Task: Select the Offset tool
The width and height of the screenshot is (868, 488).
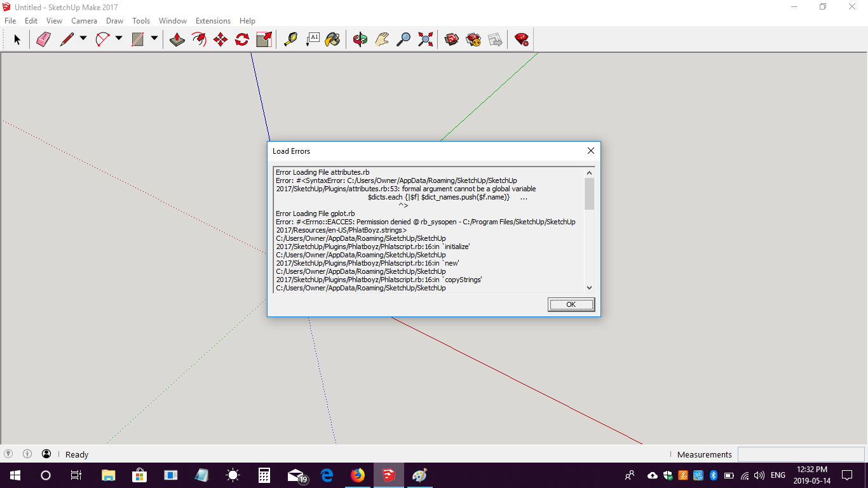Action: [199, 39]
